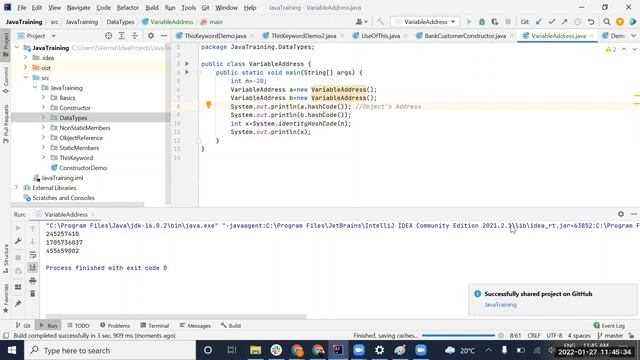Collapse all in Project panel toolbar
640x360 pixels.
click(135, 36)
